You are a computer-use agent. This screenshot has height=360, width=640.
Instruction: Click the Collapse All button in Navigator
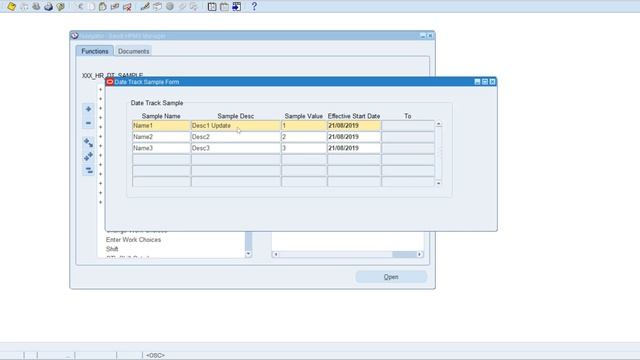(x=88, y=170)
